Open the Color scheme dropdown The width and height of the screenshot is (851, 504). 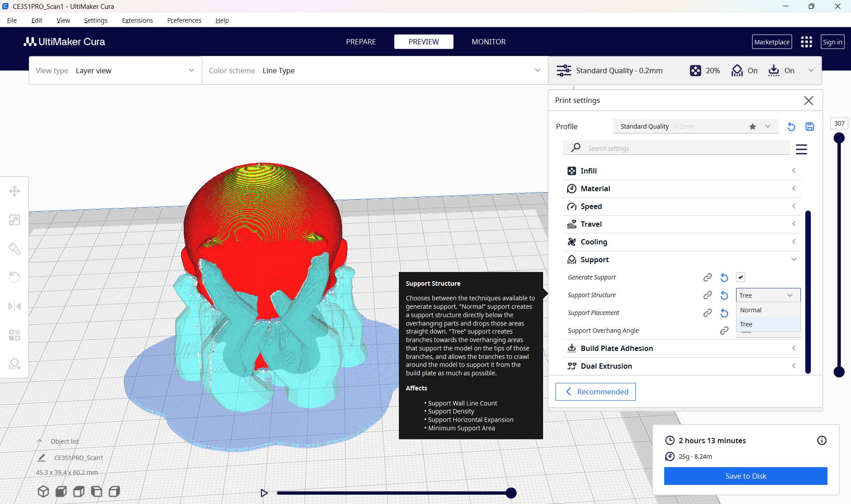coord(375,71)
